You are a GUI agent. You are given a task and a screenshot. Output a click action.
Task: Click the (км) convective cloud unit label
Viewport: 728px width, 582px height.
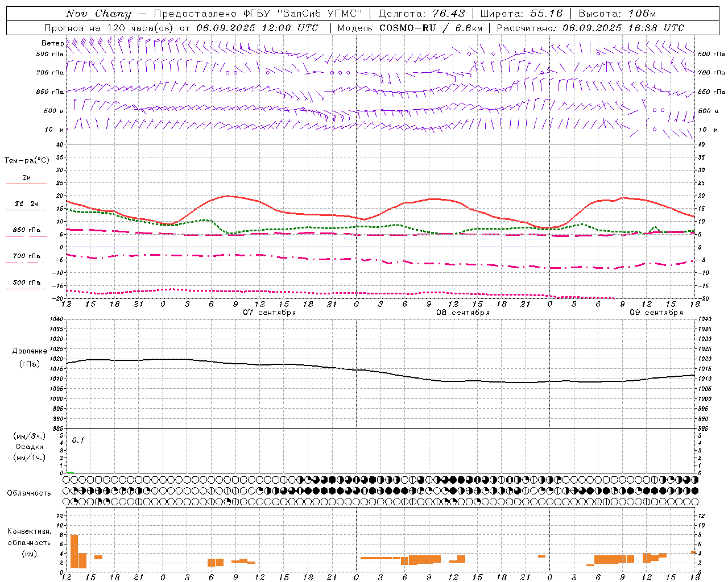[x=30, y=554]
